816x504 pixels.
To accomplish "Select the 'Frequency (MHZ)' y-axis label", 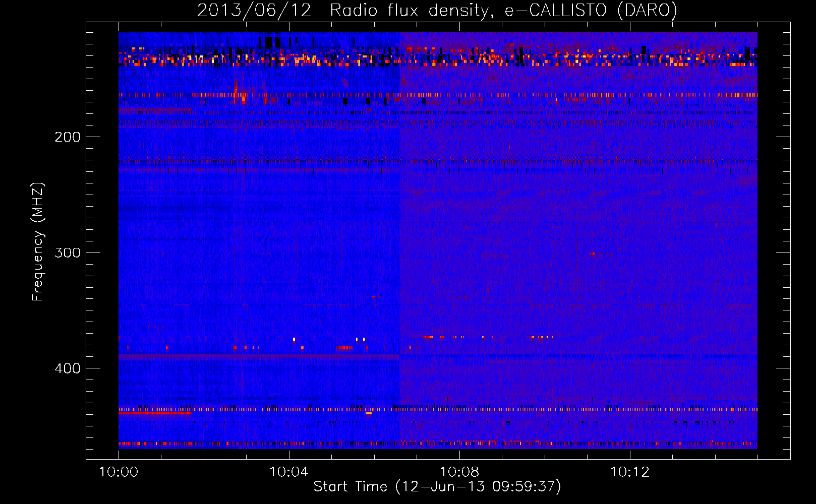I will (38, 242).
